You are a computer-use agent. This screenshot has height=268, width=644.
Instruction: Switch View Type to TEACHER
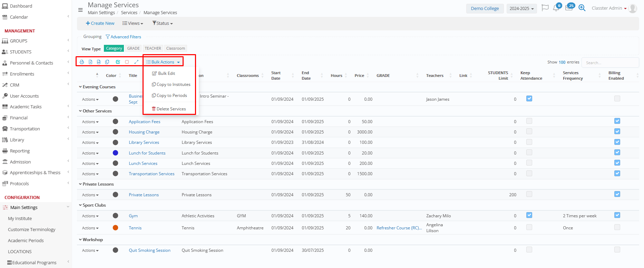(x=153, y=49)
